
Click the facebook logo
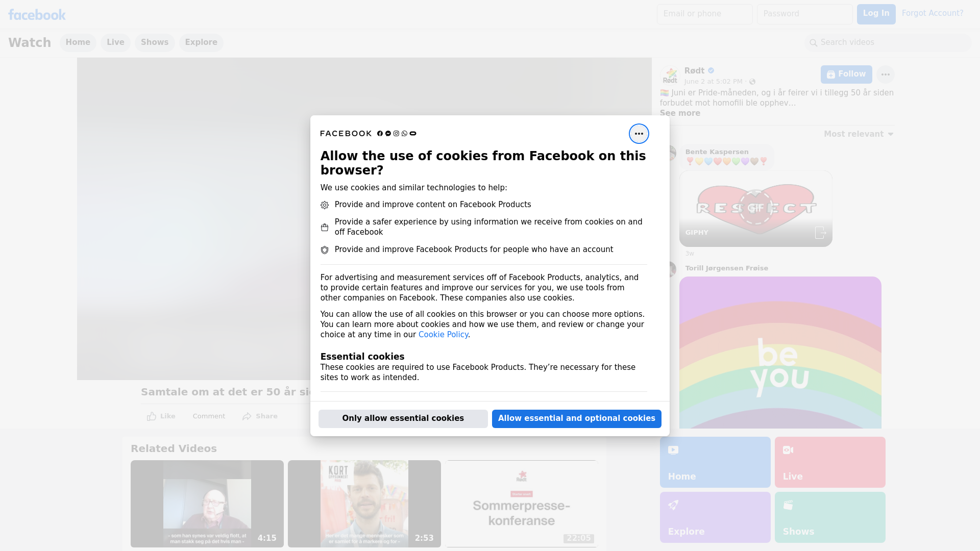37,15
